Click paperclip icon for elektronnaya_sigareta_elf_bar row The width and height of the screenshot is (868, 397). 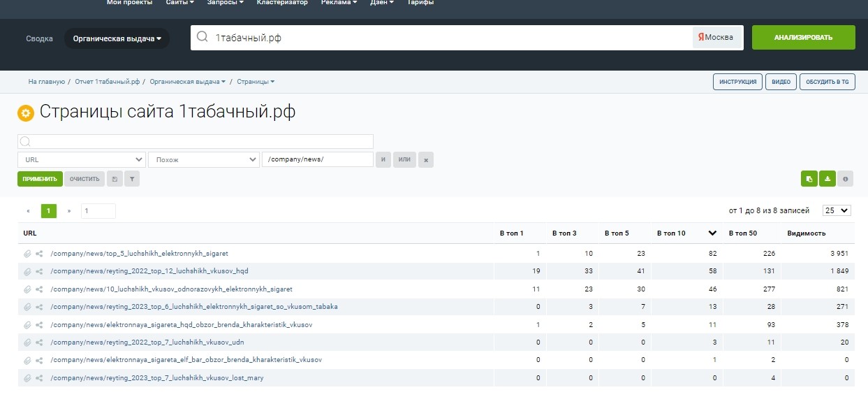(x=27, y=360)
